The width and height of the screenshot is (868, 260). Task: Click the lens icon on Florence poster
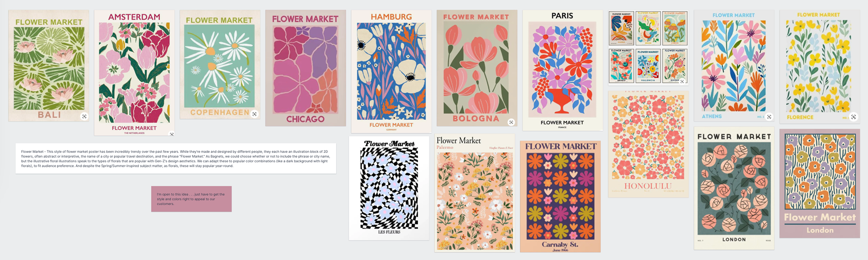click(x=854, y=117)
